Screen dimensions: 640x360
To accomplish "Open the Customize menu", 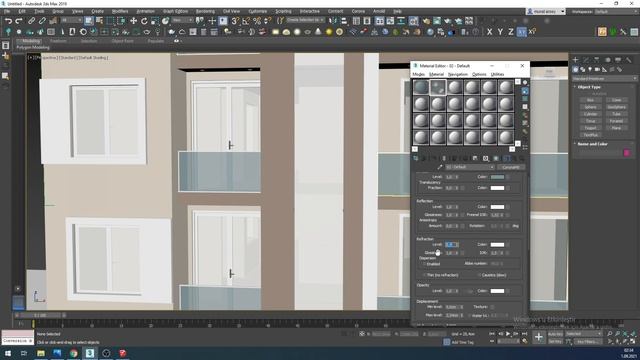I will coord(258,11).
